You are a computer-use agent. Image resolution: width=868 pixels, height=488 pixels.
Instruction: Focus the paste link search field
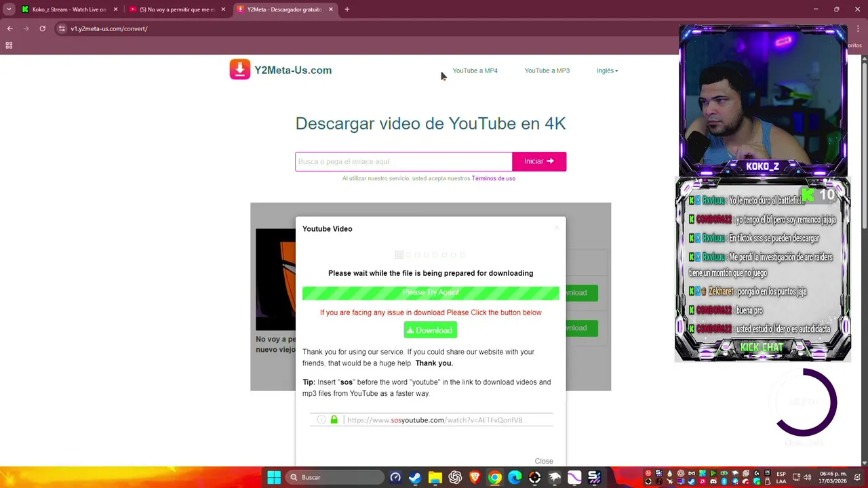pos(403,161)
